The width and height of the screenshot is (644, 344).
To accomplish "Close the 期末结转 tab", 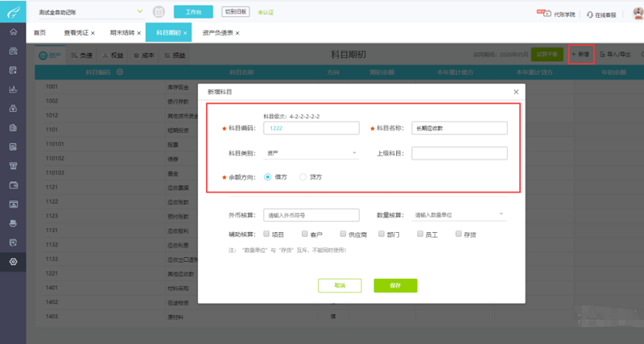I will pos(138,33).
